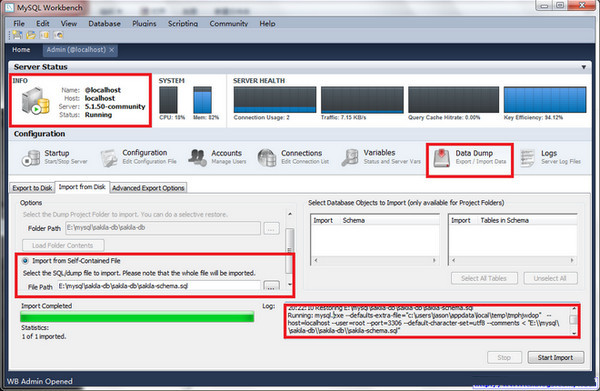Click the green import progress bar
Image resolution: width=600 pixels, height=391 pixels.
(x=137, y=317)
